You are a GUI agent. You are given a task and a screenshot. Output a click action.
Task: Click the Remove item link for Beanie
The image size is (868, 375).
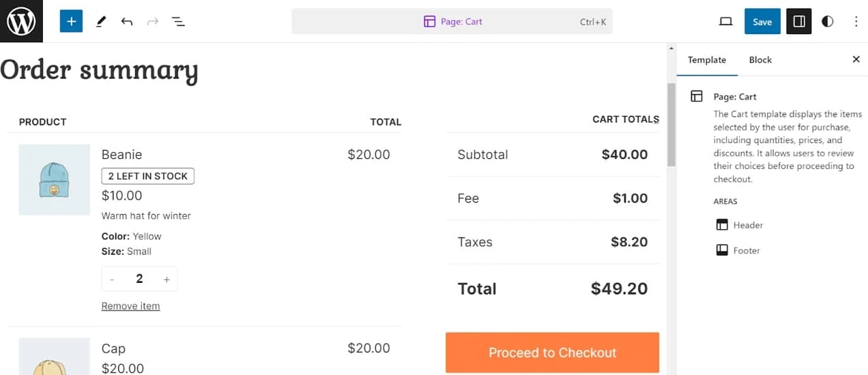[x=130, y=306]
